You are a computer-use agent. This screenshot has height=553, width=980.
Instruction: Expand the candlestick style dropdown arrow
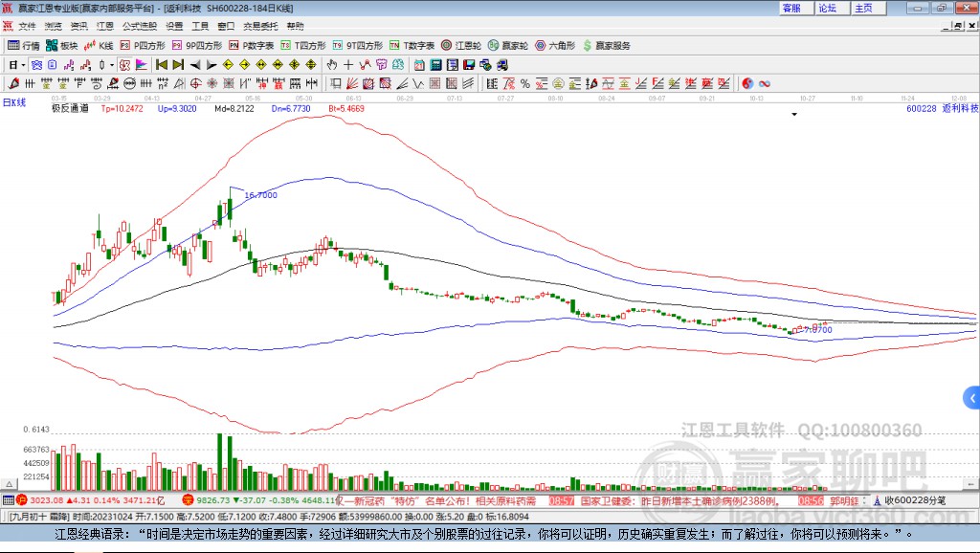coord(112,65)
